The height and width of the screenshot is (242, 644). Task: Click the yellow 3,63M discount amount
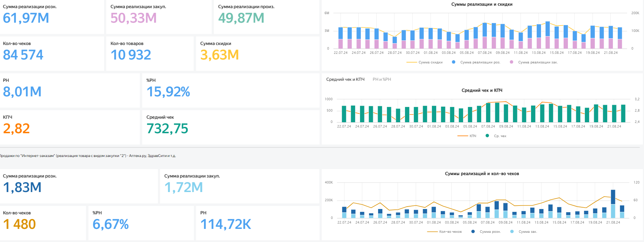coord(220,55)
